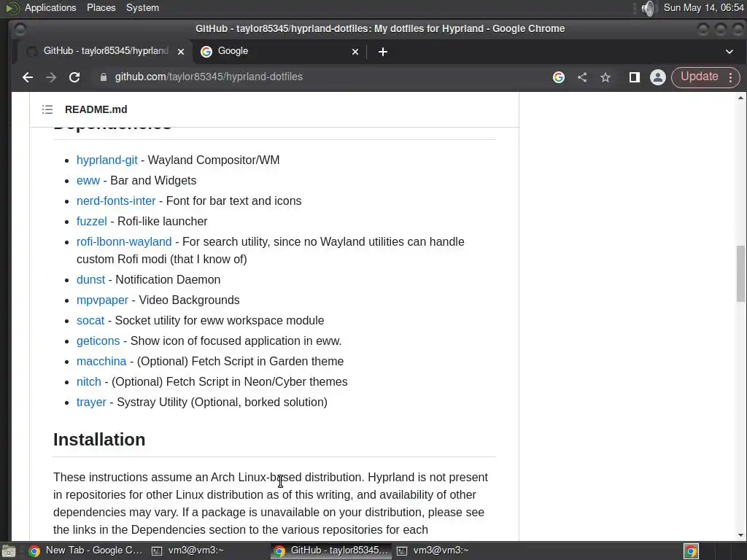Click the show desktop icon in taskbar

point(9,551)
